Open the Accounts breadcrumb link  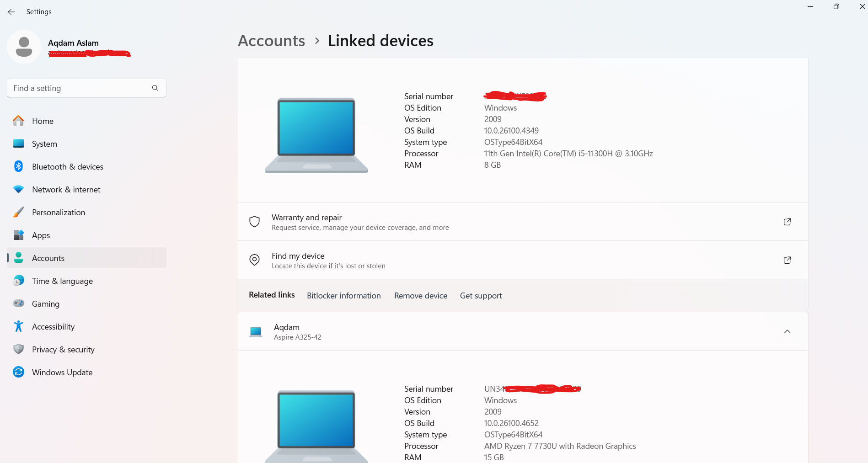pos(271,41)
